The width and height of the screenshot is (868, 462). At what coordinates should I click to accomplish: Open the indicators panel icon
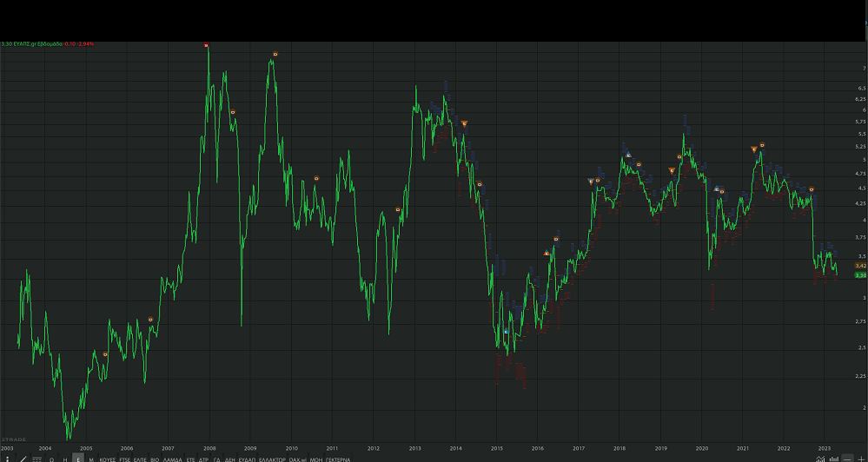click(x=36, y=459)
